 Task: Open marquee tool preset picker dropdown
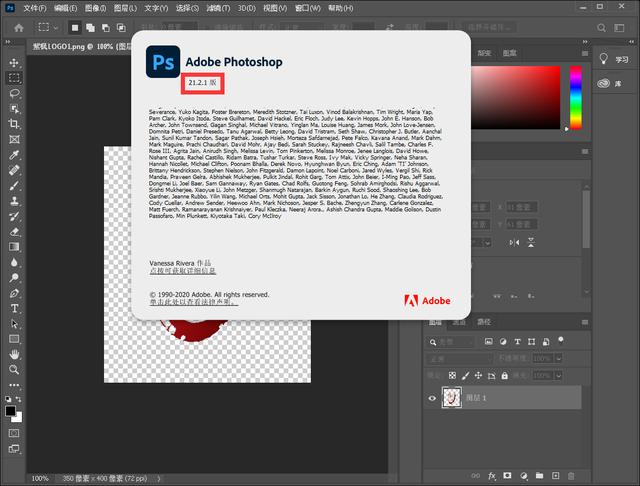coord(56,28)
